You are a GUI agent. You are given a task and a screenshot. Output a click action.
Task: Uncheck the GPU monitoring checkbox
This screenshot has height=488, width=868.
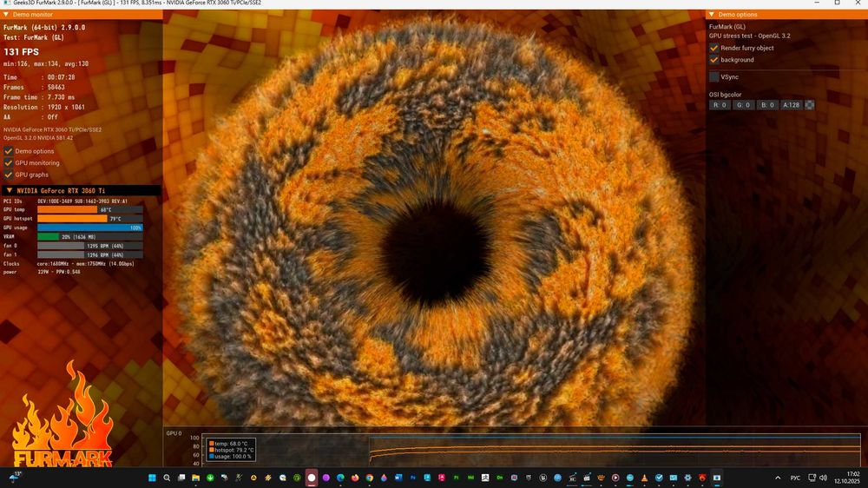[9, 163]
